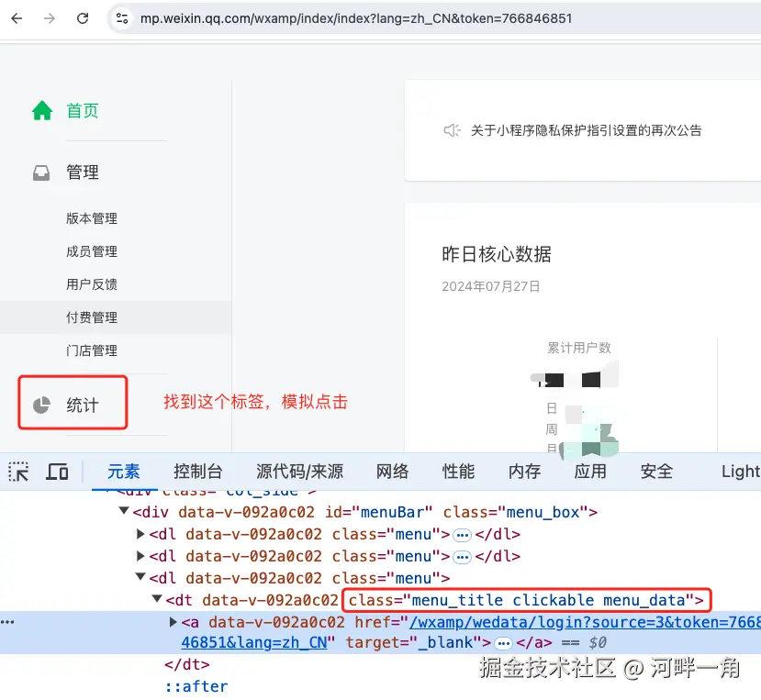The image size is (761, 700).
Task: Collapse the dt menu_title node
Action: [157, 598]
